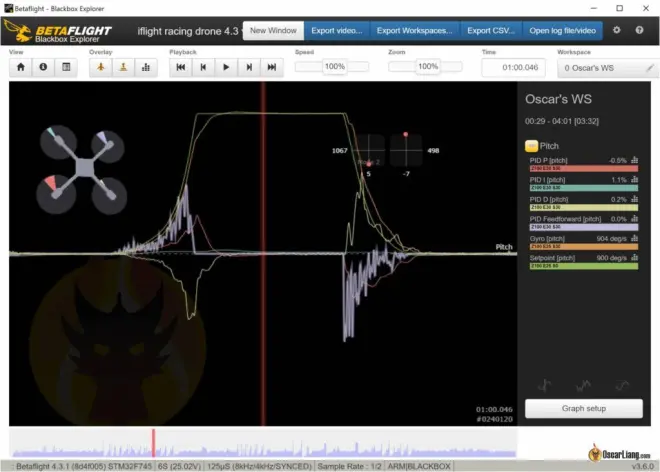660x472 pixels.
Task: Click the first curve-smoothing icon above Graph setup
Action: click(x=545, y=385)
